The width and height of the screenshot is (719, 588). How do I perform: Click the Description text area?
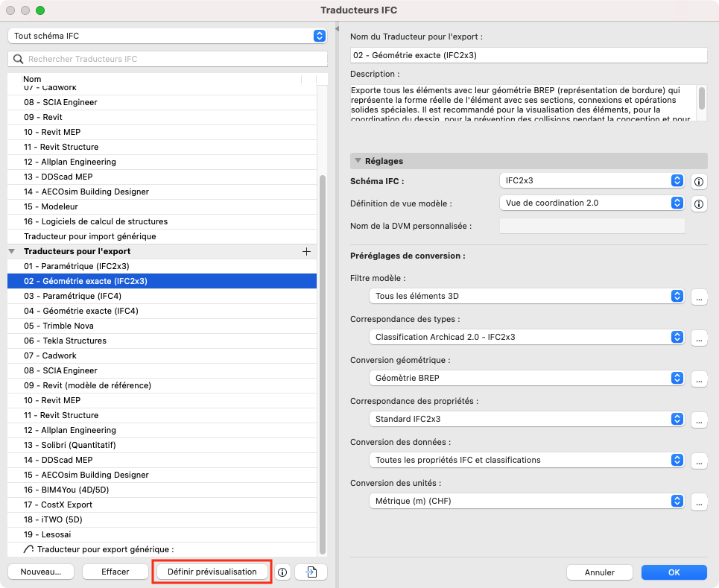tap(523, 103)
